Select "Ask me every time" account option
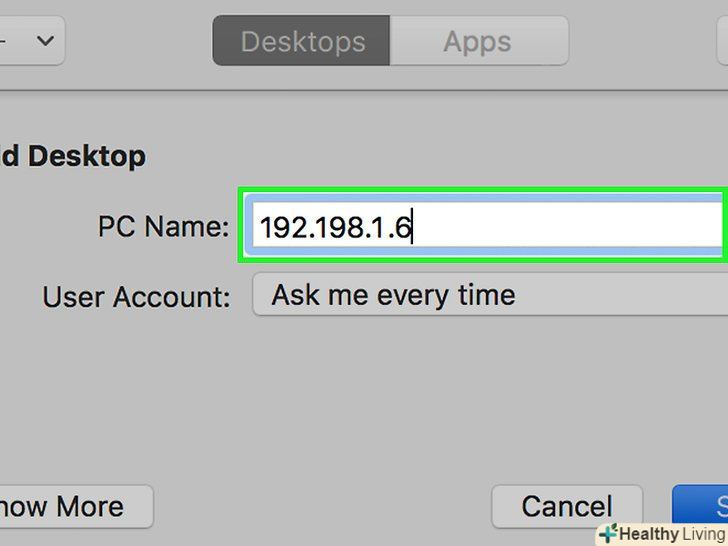This screenshot has width=728, height=546. tap(393, 296)
